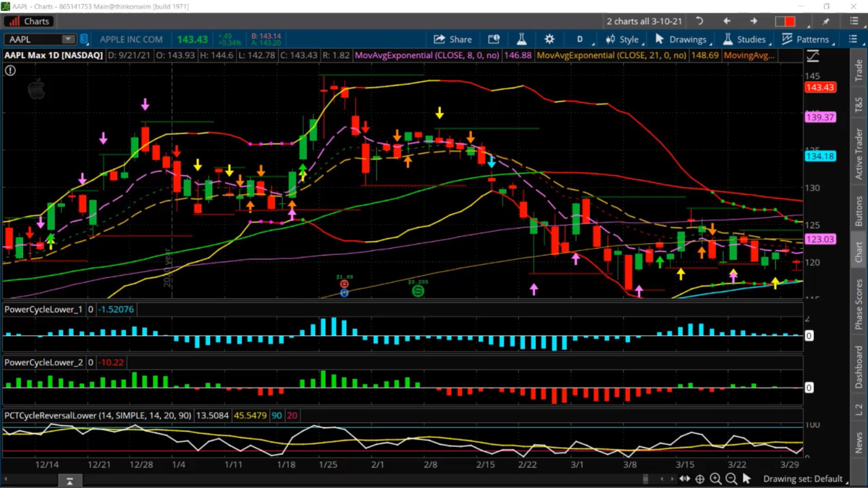Click the AAPL Max 1D [NASDAQ] chart title
Image resolution: width=868 pixels, height=488 pixels.
pos(54,55)
